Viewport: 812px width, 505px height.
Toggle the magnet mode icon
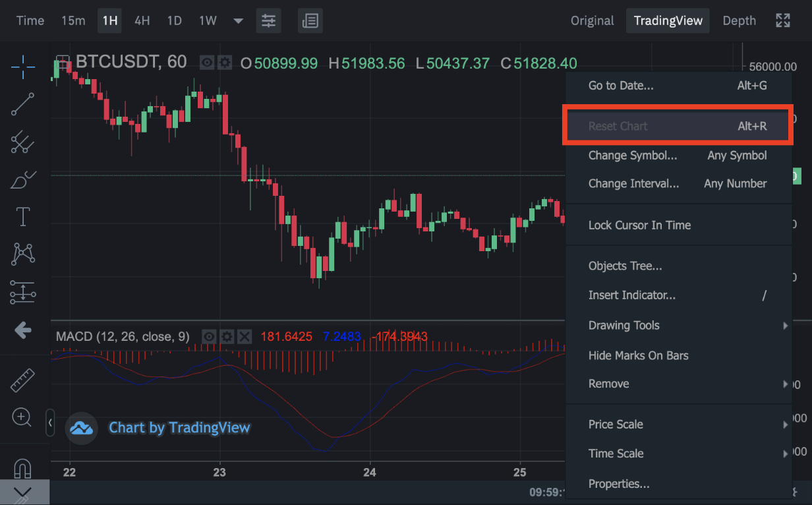(23, 468)
